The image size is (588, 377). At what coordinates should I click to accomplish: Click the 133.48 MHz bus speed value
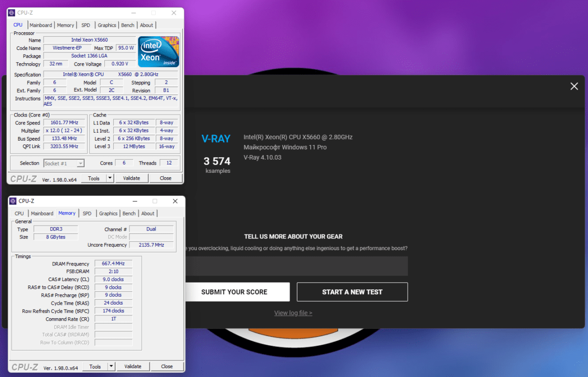(65, 138)
